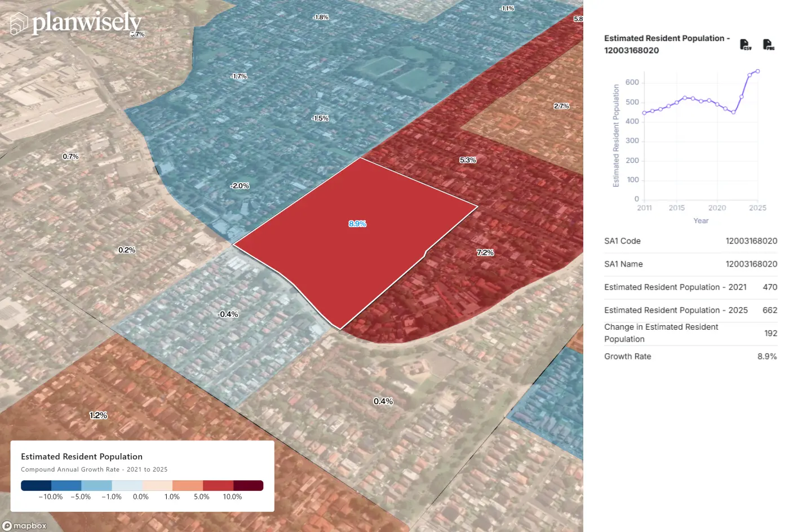
Task: Select the 5.3% growth map area
Action: 468,160
